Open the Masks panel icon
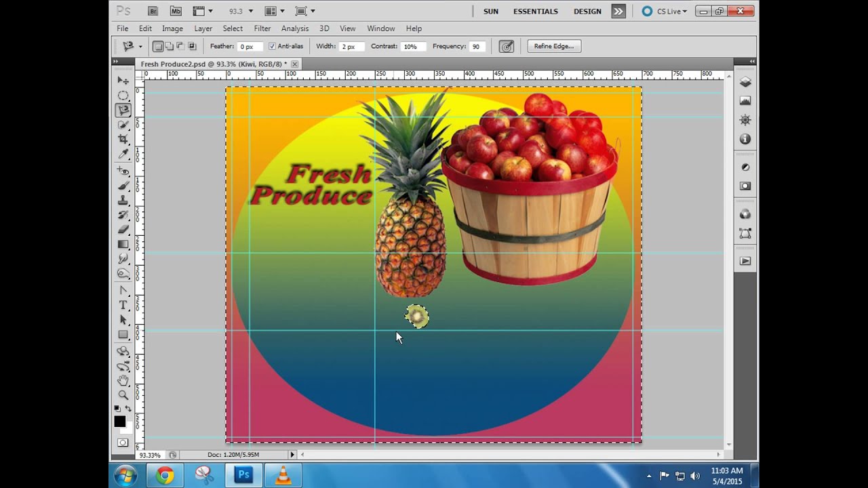The image size is (868, 488). 745,186
